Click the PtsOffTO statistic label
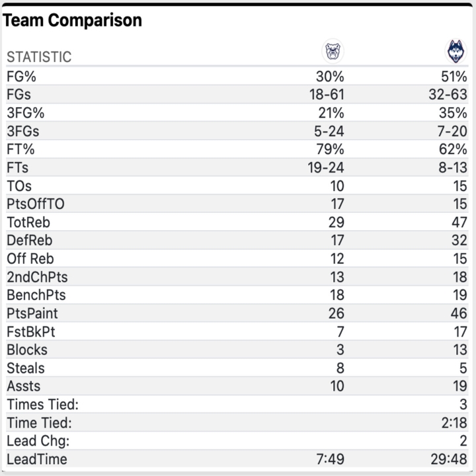This screenshot has width=476, height=476. click(x=36, y=204)
